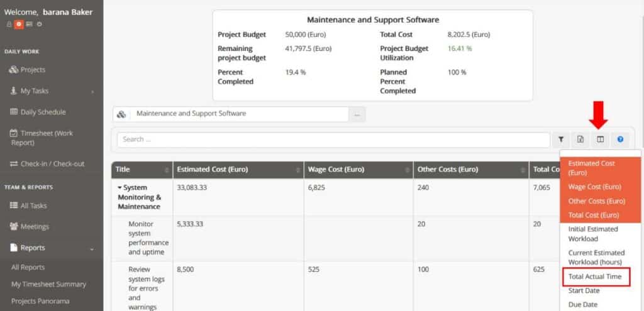This screenshot has height=311, width=644.
Task: Click the Meetings people icon
Action: 14,226
